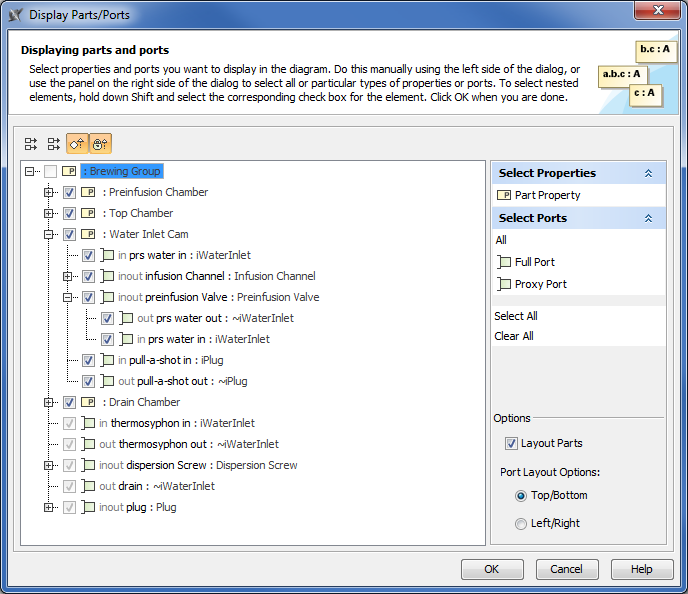The height and width of the screenshot is (594, 688).
Task: Click port icon of infusion Channel row
Action: pos(107,276)
